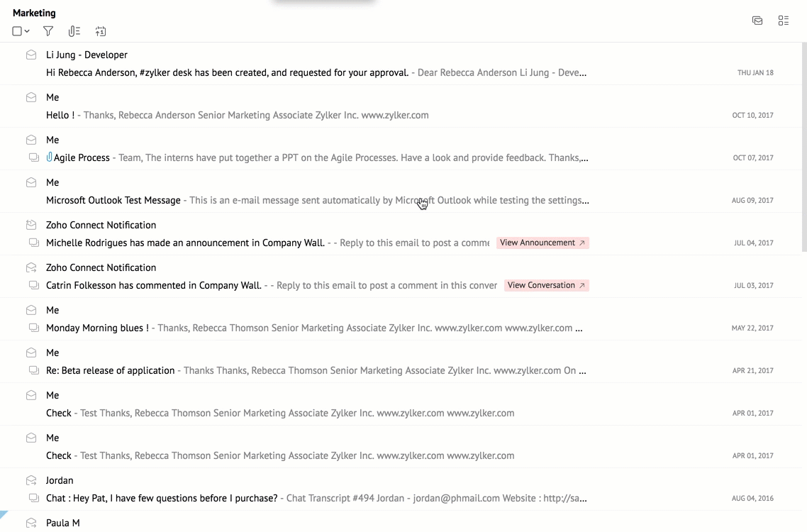The width and height of the screenshot is (807, 532).
Task: Open the email from Paula M
Action: click(62, 523)
